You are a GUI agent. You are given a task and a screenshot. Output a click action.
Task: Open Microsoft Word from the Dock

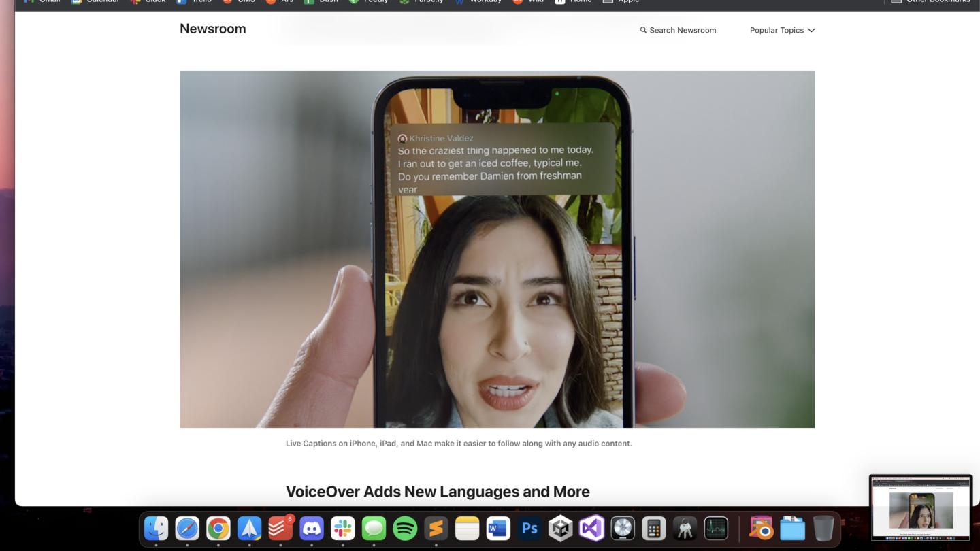coord(498,528)
